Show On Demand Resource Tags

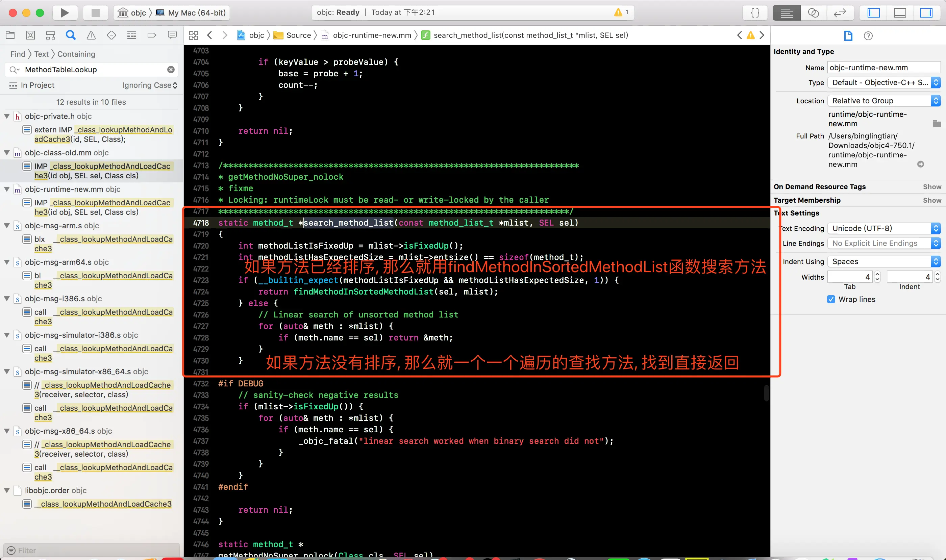(x=932, y=187)
